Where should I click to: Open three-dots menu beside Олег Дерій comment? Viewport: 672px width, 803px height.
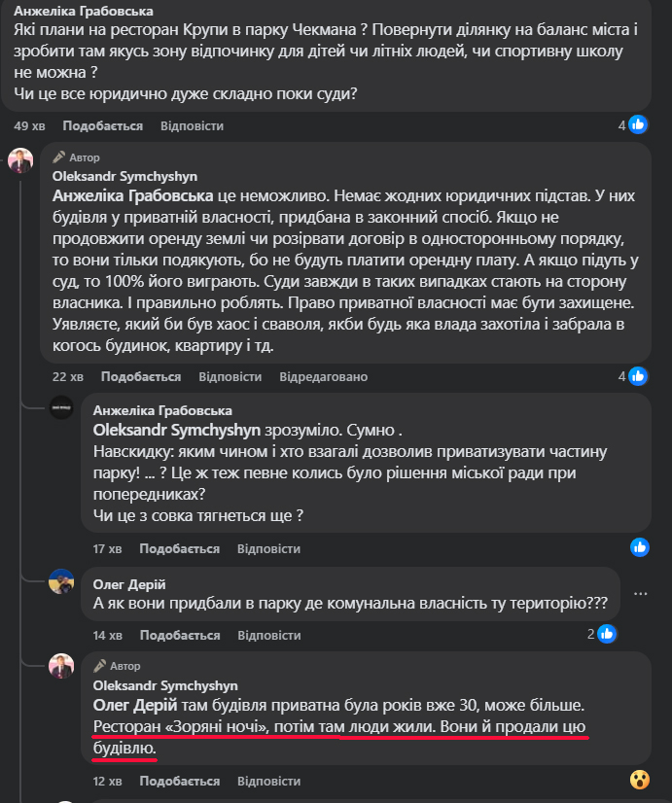(640, 594)
